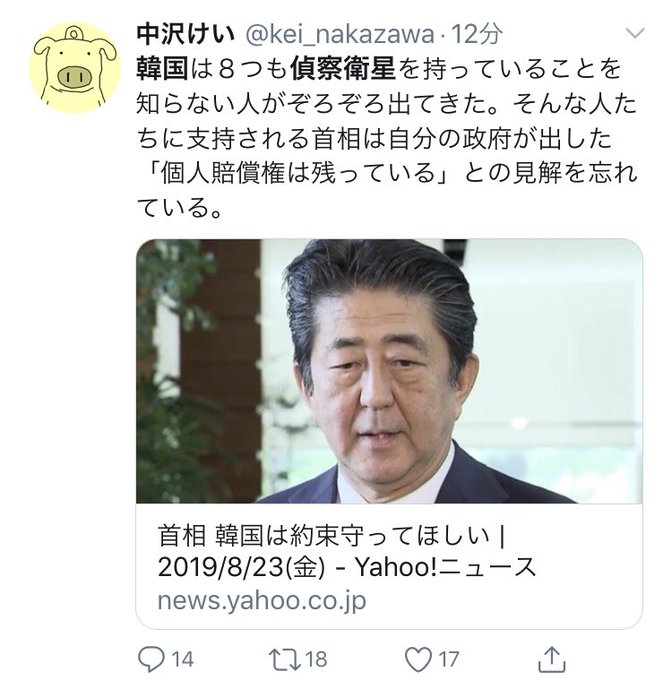The image size is (672, 680).
Task: Click the bold 韓国 keyword
Action: (x=162, y=69)
